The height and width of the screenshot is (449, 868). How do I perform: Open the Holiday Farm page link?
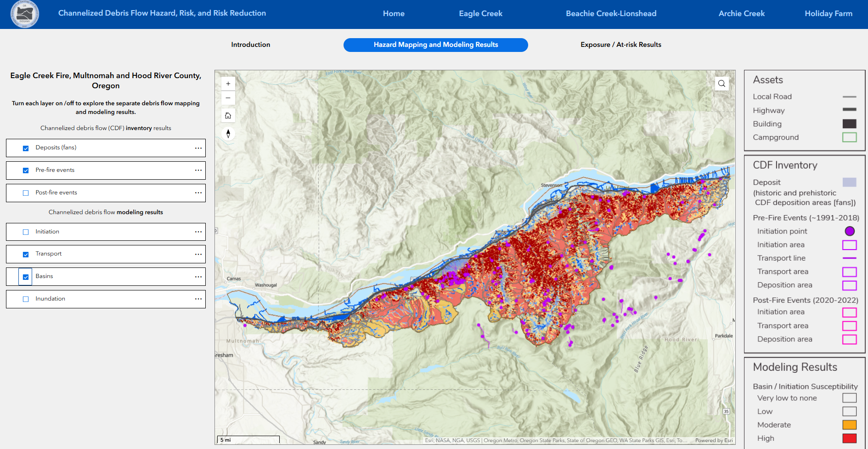click(x=828, y=13)
